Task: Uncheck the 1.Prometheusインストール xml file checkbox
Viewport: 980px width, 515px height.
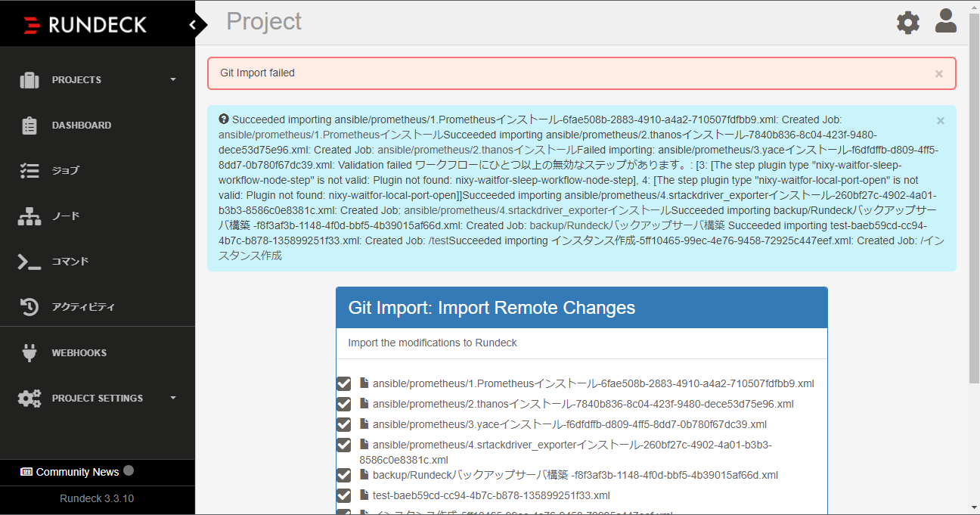Action: click(344, 384)
